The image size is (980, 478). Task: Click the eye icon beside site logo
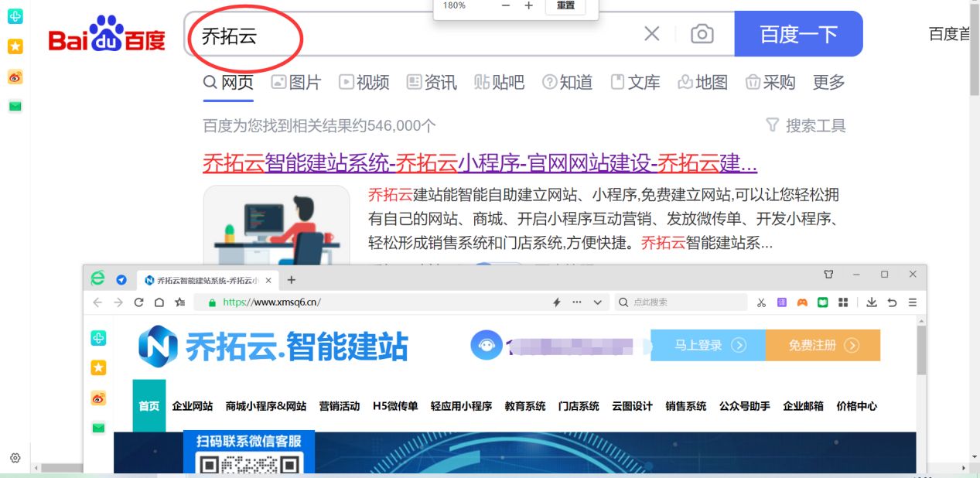pyautogui.click(x=487, y=347)
